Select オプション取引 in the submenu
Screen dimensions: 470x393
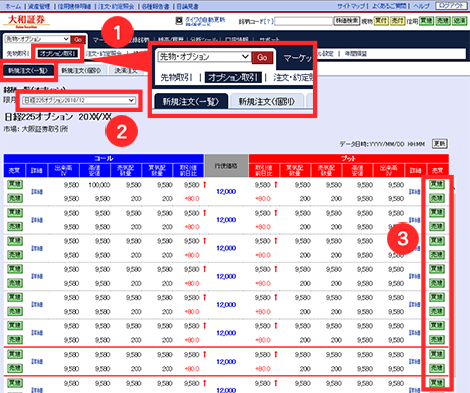point(58,53)
